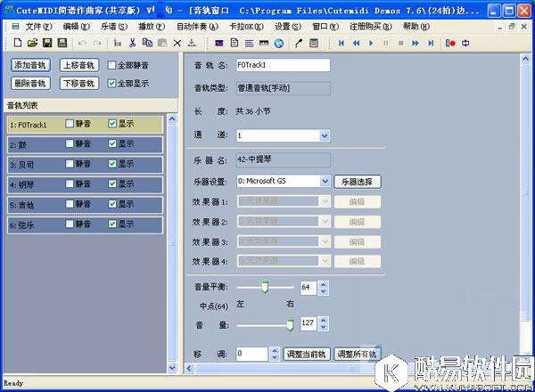The width and height of the screenshot is (535, 392).
Task: Toggle 显示 checkbox for track 3 贝司
Action: pos(112,164)
